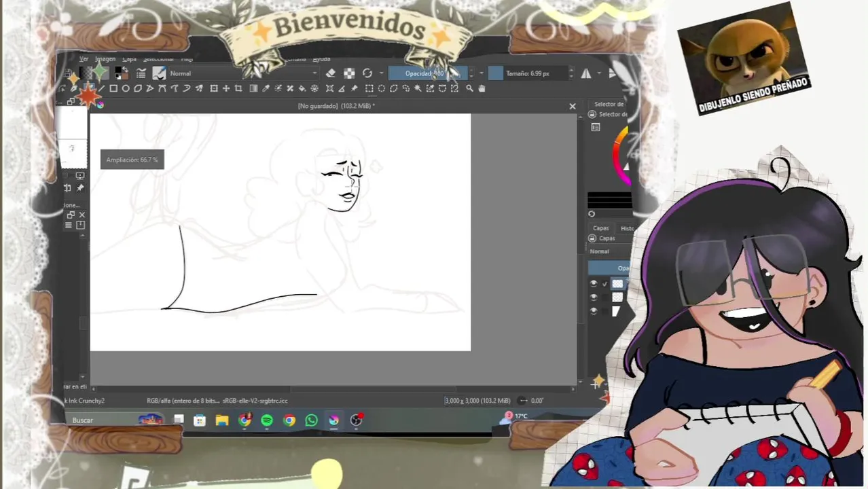The image size is (868, 489).
Task: Select the Reference images pin tool
Action: pos(354,88)
